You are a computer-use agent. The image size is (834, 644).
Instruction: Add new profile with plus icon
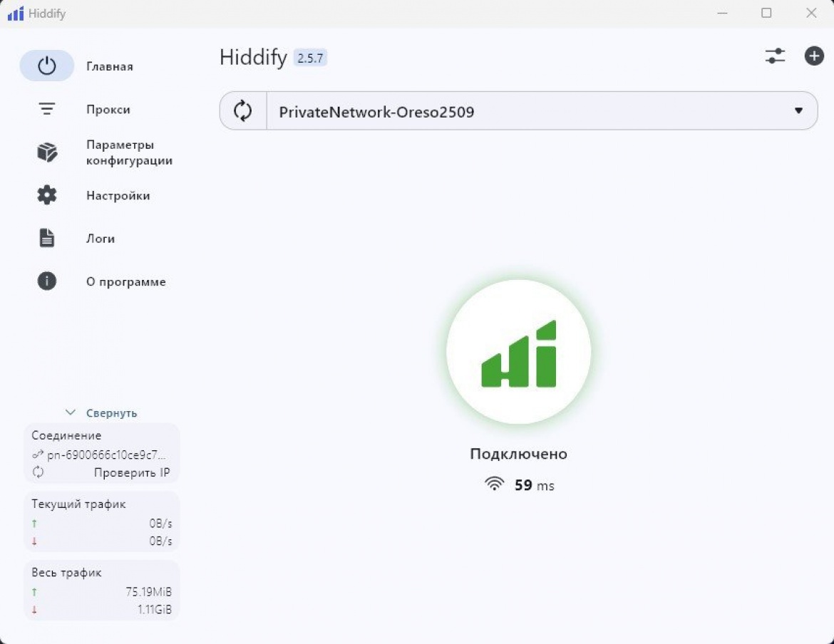814,56
